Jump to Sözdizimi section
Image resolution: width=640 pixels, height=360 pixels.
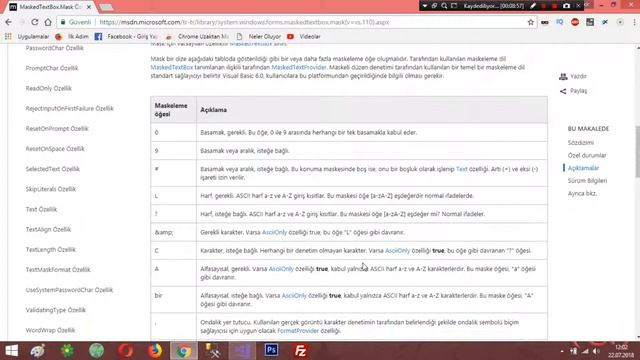(580, 143)
